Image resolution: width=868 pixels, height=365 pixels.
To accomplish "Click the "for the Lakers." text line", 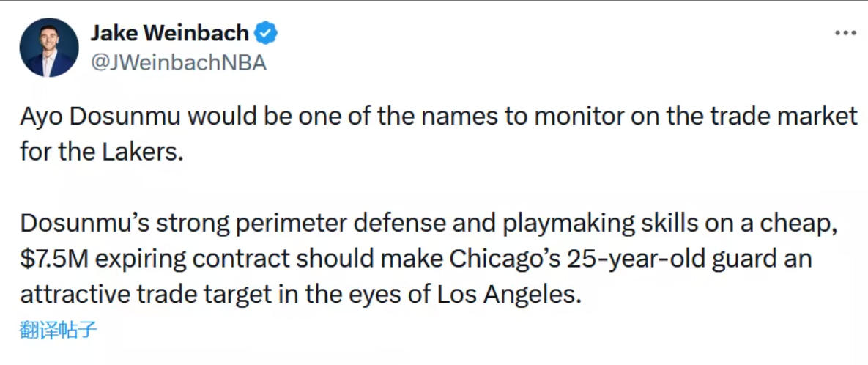I will click(101, 151).
